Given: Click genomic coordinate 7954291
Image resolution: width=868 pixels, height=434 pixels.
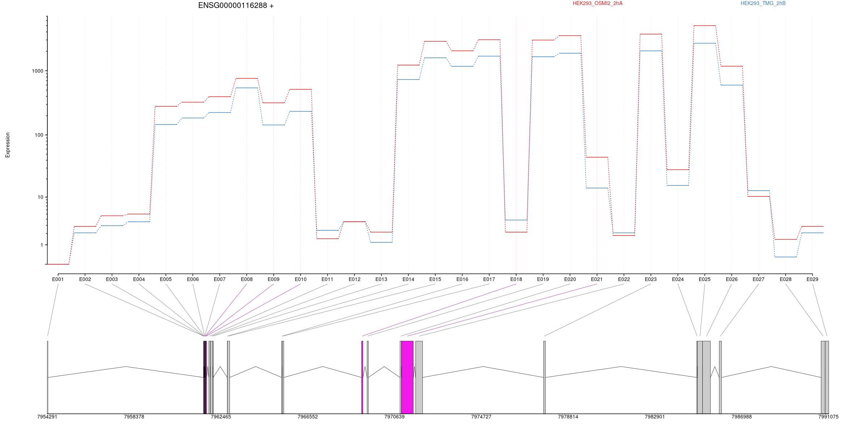Looking at the screenshot, I should tap(47, 417).
